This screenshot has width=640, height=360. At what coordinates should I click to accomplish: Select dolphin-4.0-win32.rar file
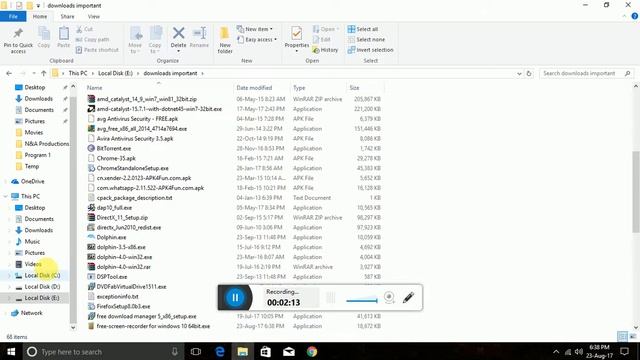(x=123, y=267)
